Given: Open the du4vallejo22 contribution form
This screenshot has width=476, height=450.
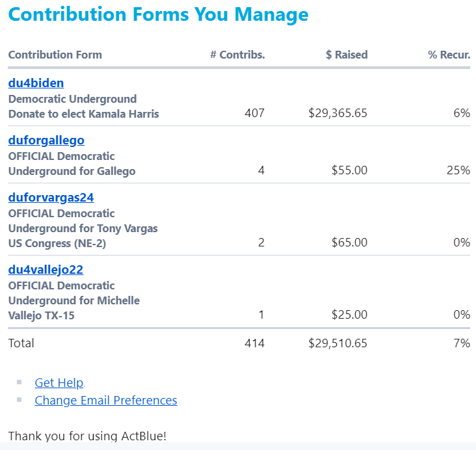Looking at the screenshot, I should [x=46, y=269].
